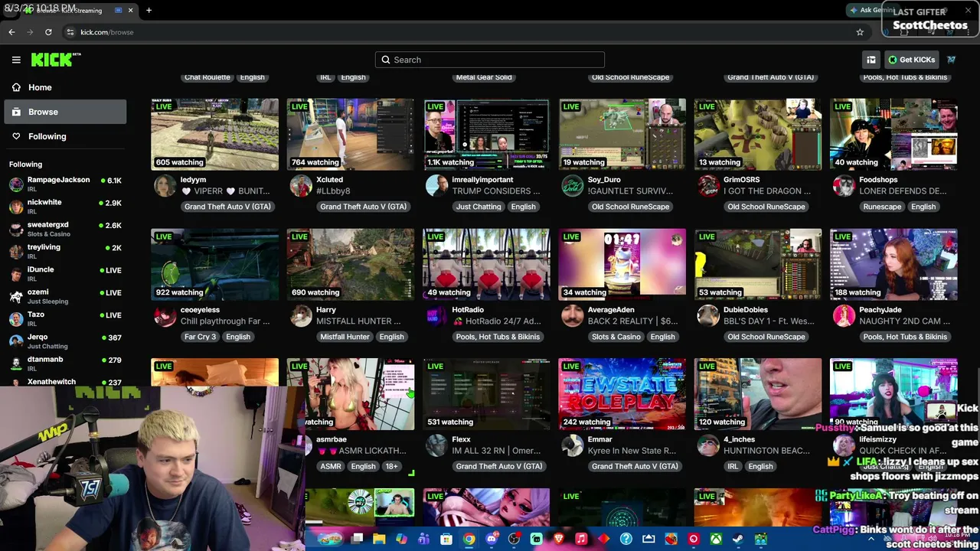
Task: Click the ceoeyeless channel name
Action: (x=200, y=310)
